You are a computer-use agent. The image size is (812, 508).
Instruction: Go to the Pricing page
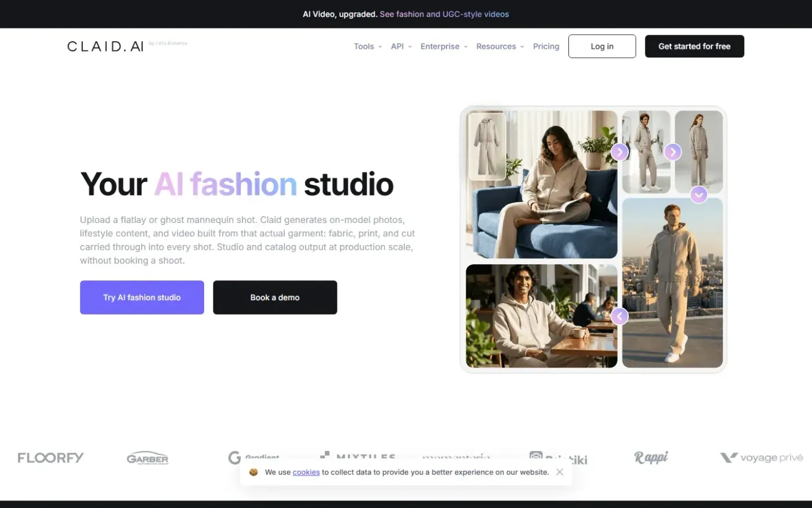[x=546, y=46]
